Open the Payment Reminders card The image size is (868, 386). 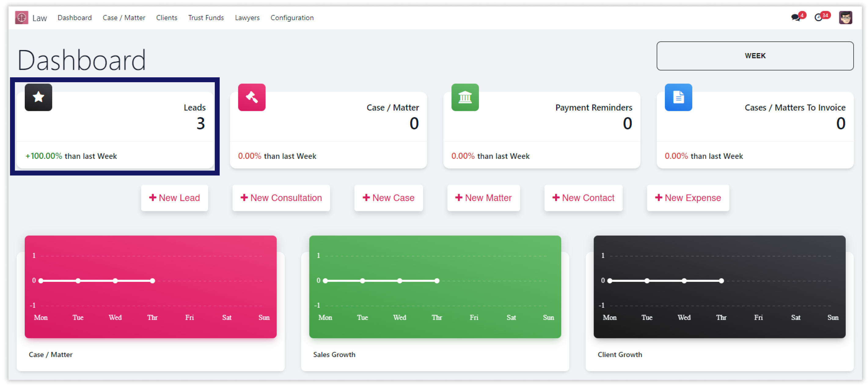542,130
